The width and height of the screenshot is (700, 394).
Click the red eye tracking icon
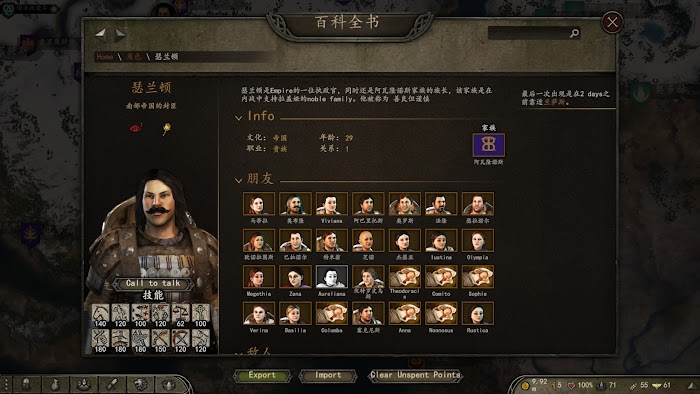[x=136, y=129]
